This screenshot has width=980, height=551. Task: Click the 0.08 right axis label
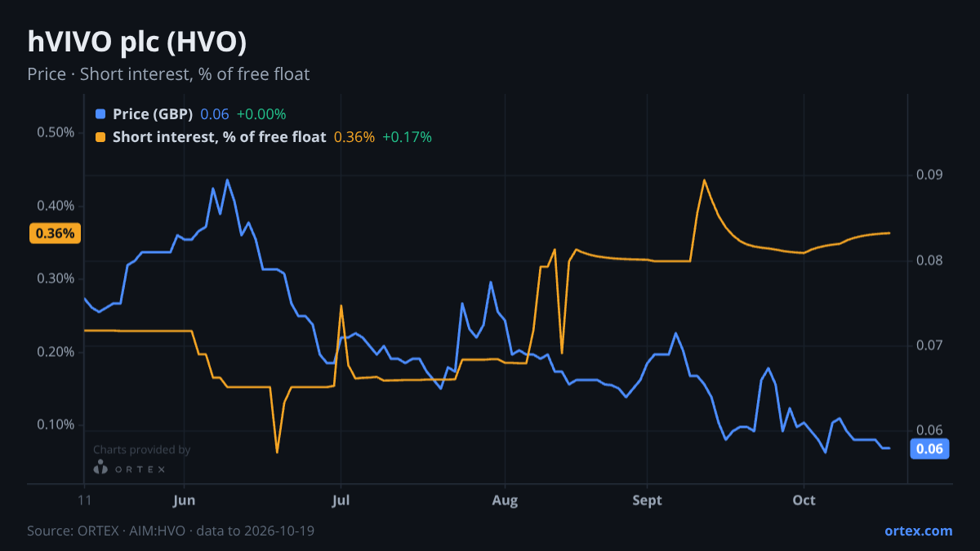pos(929,260)
